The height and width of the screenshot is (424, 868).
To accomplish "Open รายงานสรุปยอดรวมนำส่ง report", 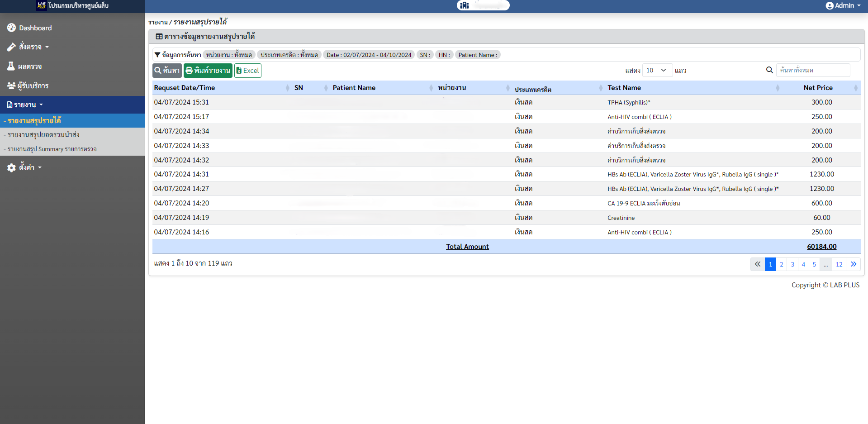I will [43, 135].
